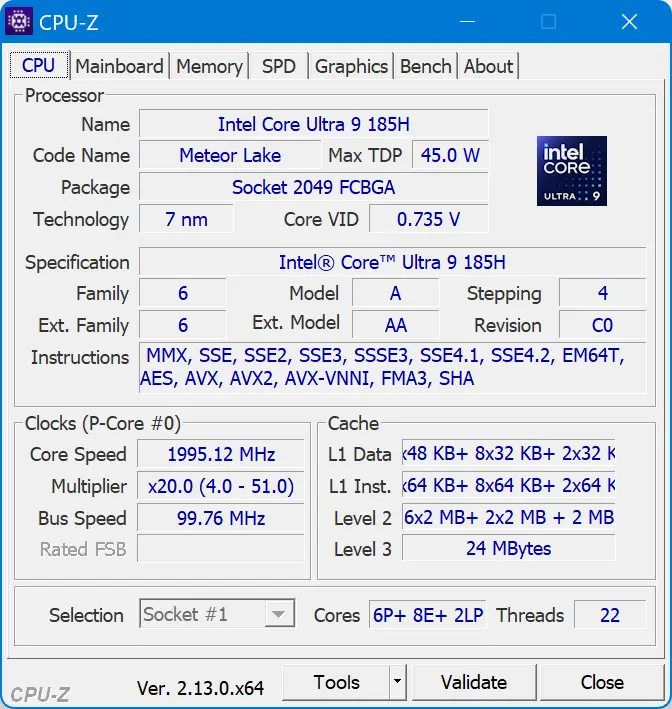This screenshot has height=709, width=672.
Task: Click the 7 nm technology value
Action: point(186,218)
